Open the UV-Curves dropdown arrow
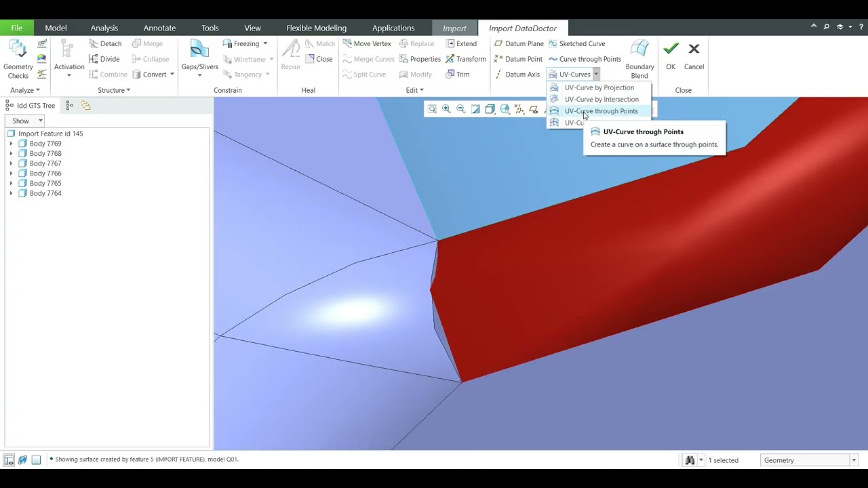This screenshot has width=868, height=488. point(596,75)
